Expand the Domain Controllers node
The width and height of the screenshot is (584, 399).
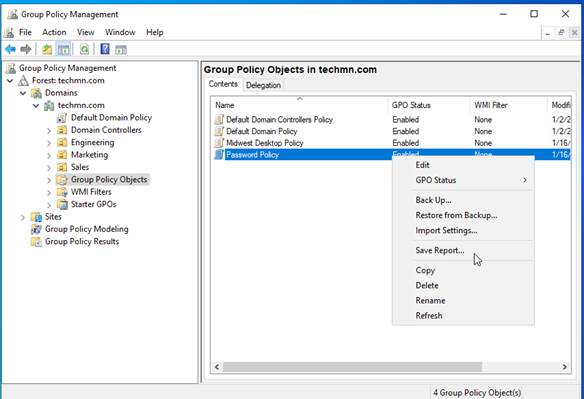tap(49, 130)
